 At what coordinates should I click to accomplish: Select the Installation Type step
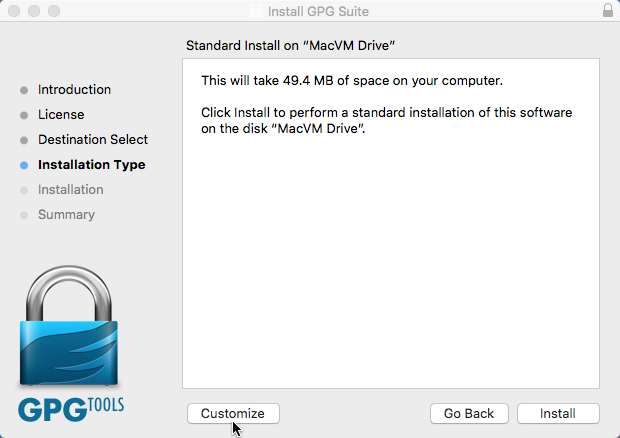pos(92,165)
